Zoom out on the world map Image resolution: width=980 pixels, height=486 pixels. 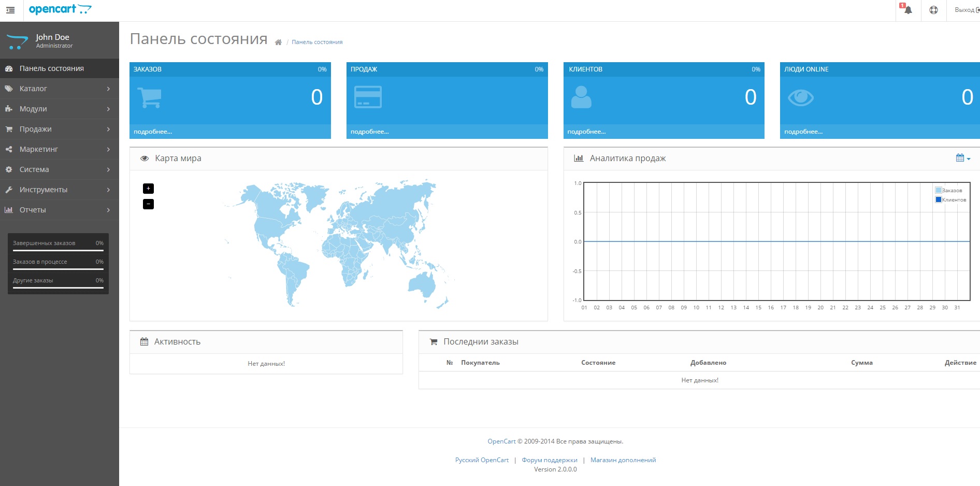(x=148, y=204)
